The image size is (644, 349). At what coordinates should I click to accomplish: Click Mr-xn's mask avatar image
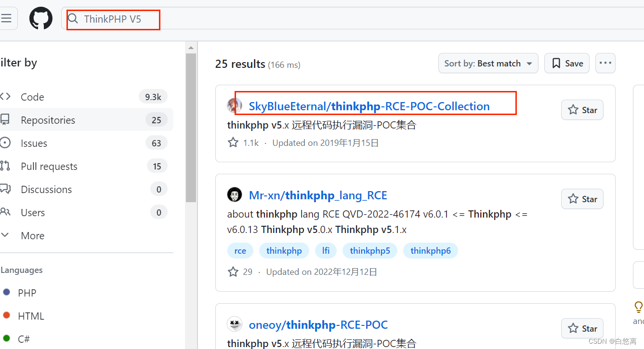tap(235, 194)
